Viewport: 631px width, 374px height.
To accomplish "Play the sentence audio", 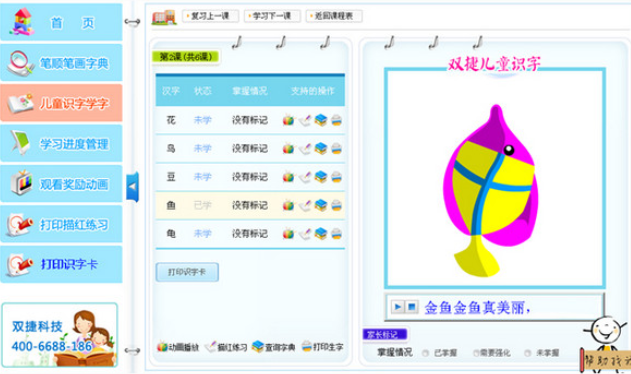I will (398, 307).
